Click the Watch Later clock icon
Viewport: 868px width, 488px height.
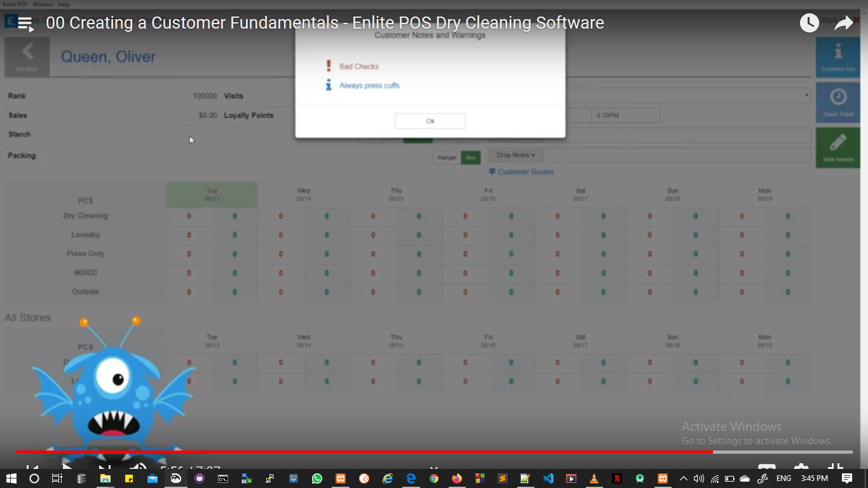(x=809, y=24)
